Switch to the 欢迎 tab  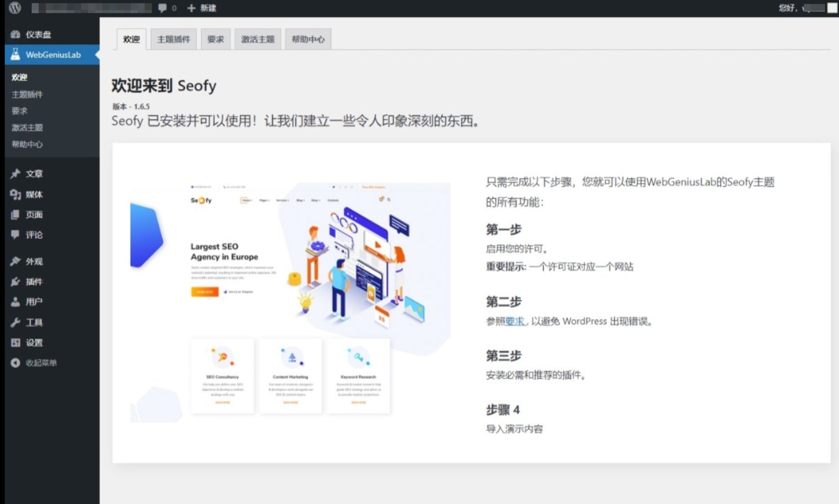[131, 39]
